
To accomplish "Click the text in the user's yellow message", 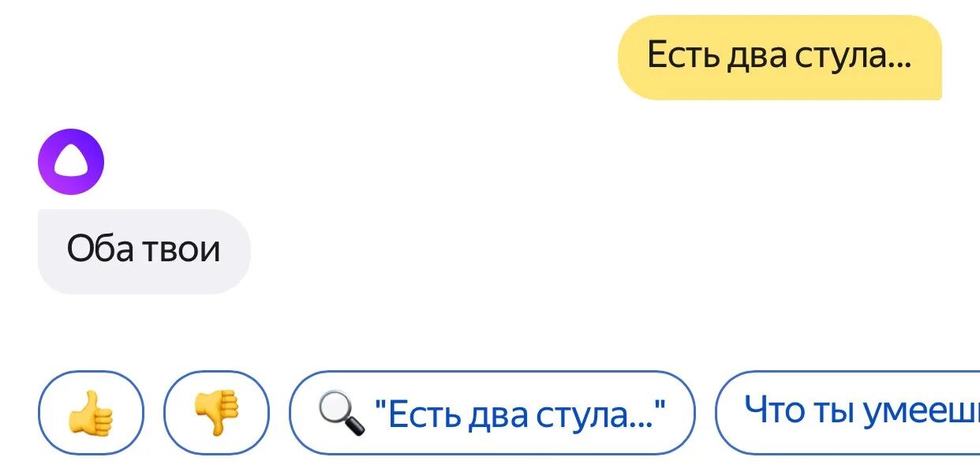I will pyautogui.click(x=780, y=57).
